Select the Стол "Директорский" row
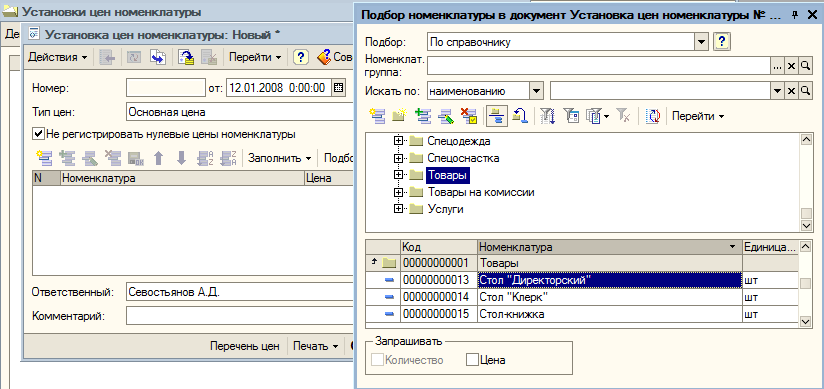Image resolution: width=824 pixels, height=389 pixels. pos(582,281)
